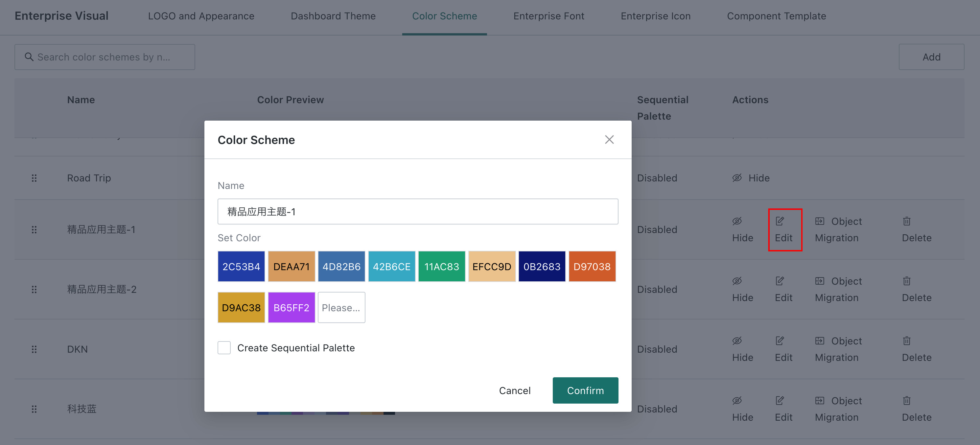Grab the drag handle for 精品应用主题-1 row
The width and height of the screenshot is (980, 445).
pos(34,230)
